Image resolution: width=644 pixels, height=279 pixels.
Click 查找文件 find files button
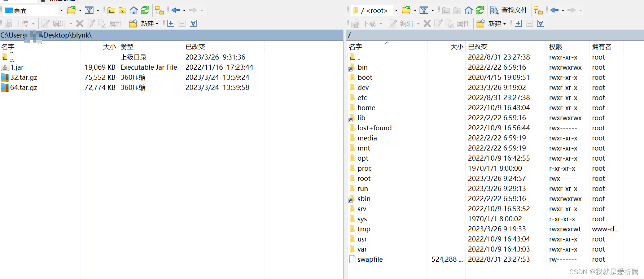509,10
